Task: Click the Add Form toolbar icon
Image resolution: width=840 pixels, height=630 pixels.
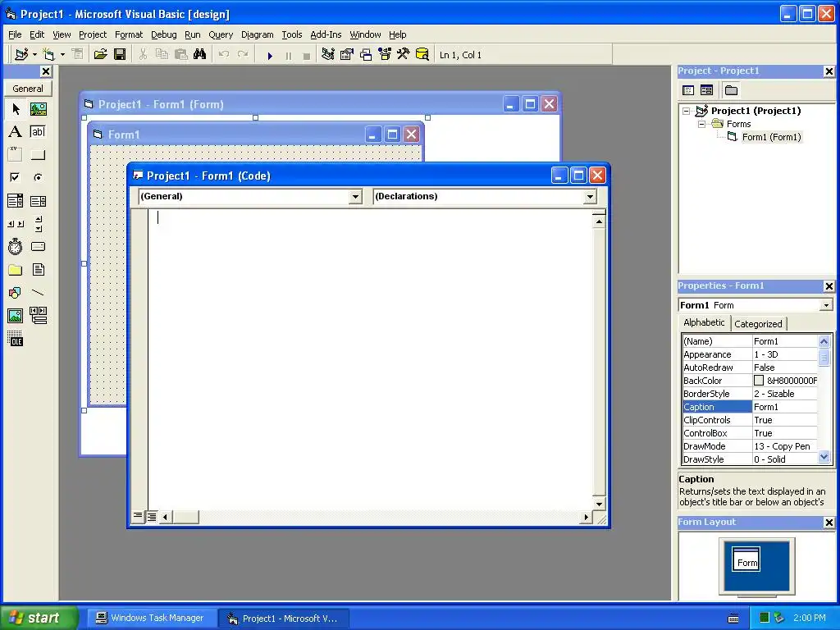Action: (48, 54)
